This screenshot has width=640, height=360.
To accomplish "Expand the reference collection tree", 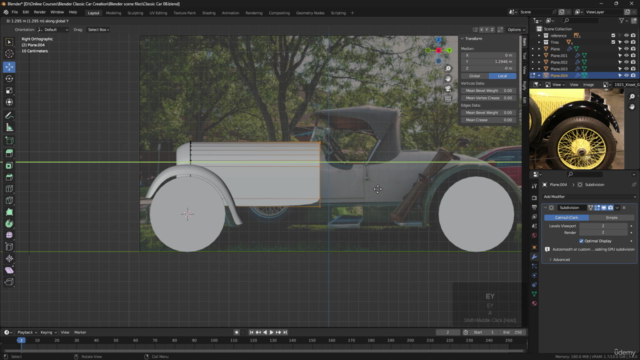I will point(539,36).
